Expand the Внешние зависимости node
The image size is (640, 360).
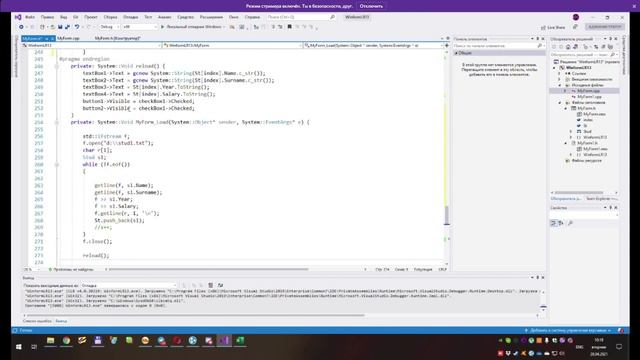click(560, 79)
